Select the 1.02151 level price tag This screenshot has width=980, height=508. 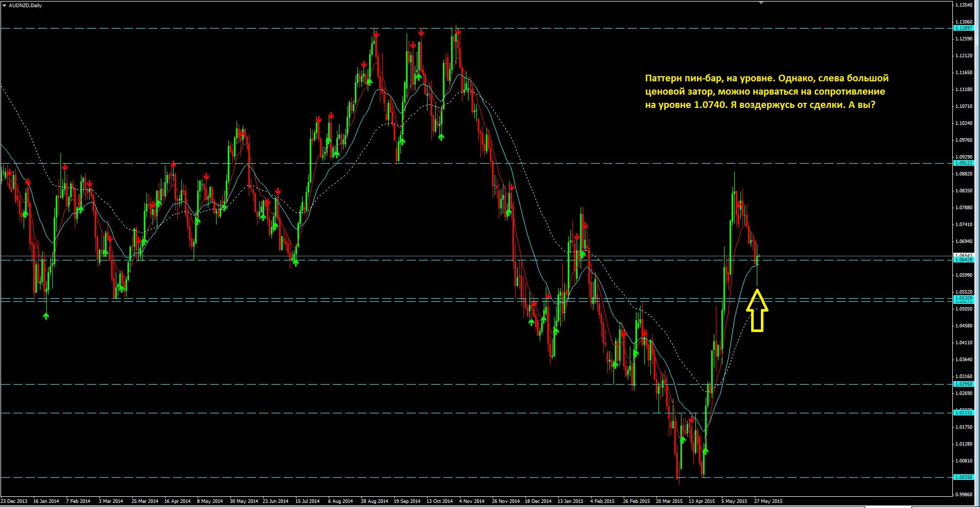coord(964,413)
